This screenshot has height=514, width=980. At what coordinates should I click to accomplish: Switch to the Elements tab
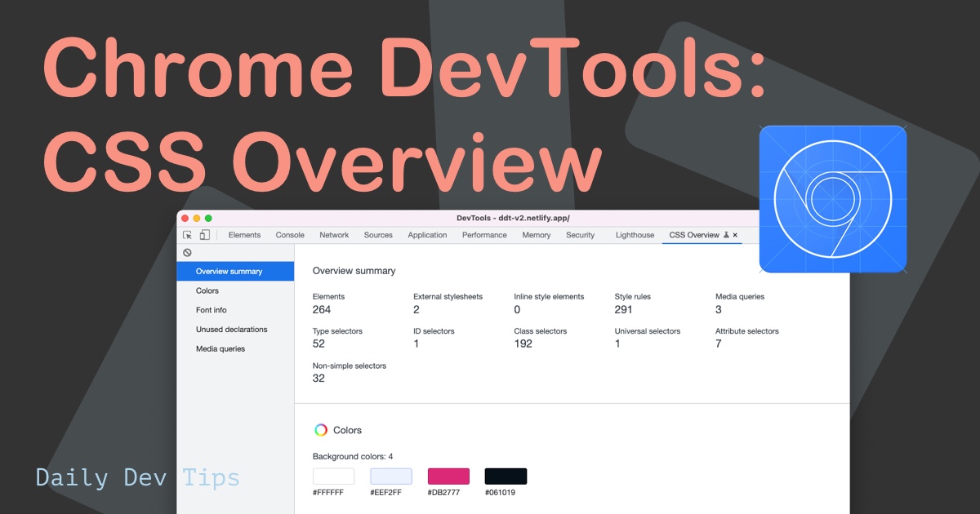pos(244,235)
